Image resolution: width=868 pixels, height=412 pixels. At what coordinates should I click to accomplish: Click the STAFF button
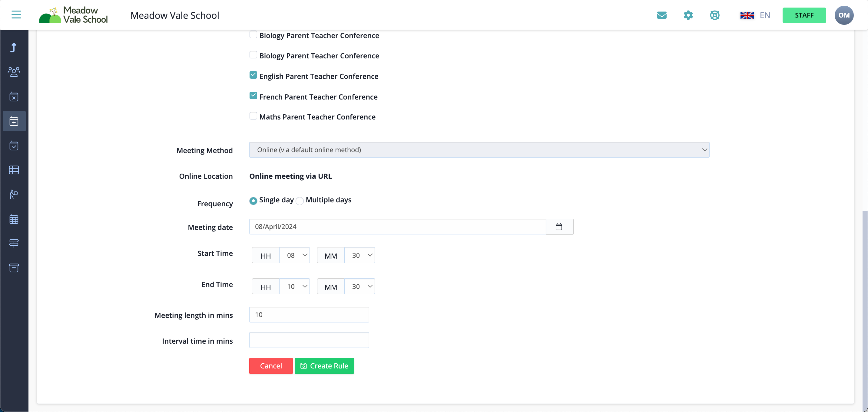point(804,15)
